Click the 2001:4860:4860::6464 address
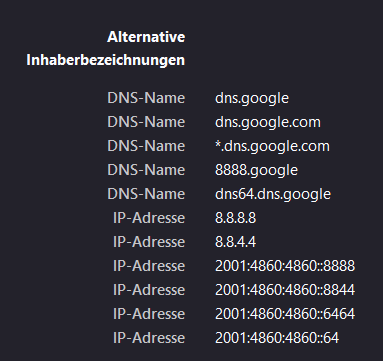This screenshot has height=361, width=383. 285,314
